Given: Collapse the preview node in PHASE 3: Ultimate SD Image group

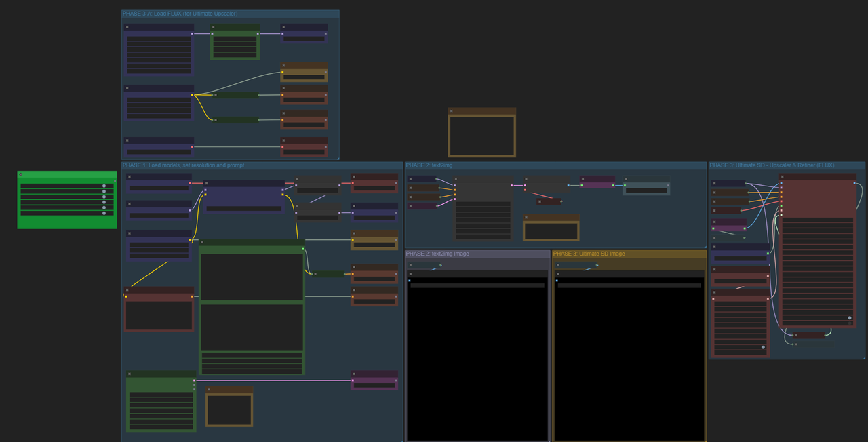Looking at the screenshot, I should pos(557,274).
